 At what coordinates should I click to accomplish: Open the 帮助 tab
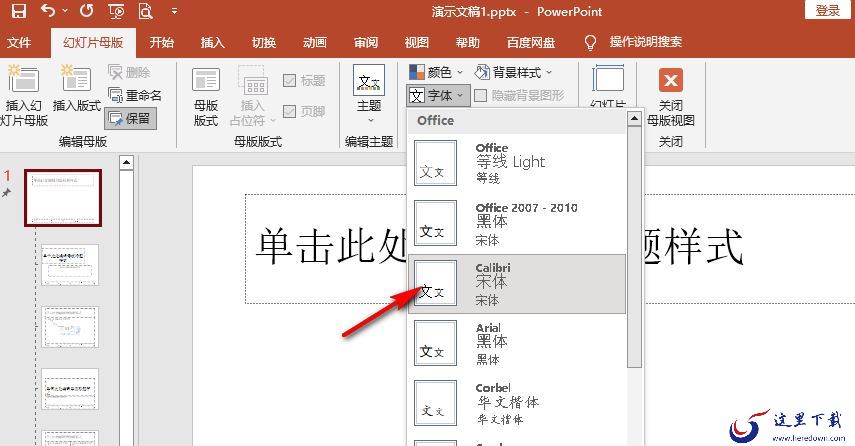467,43
